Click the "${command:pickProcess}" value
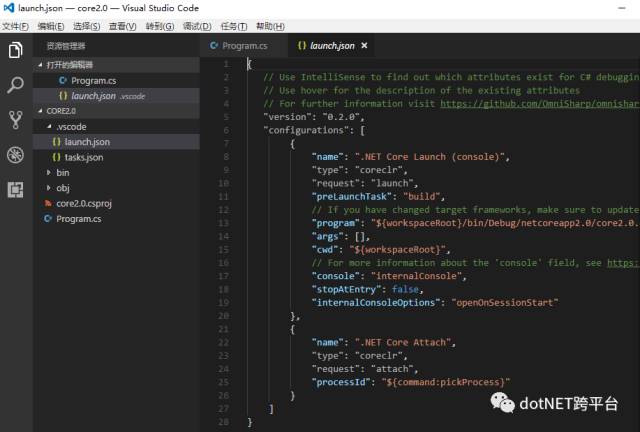The width and height of the screenshot is (640, 432). pyautogui.click(x=446, y=383)
